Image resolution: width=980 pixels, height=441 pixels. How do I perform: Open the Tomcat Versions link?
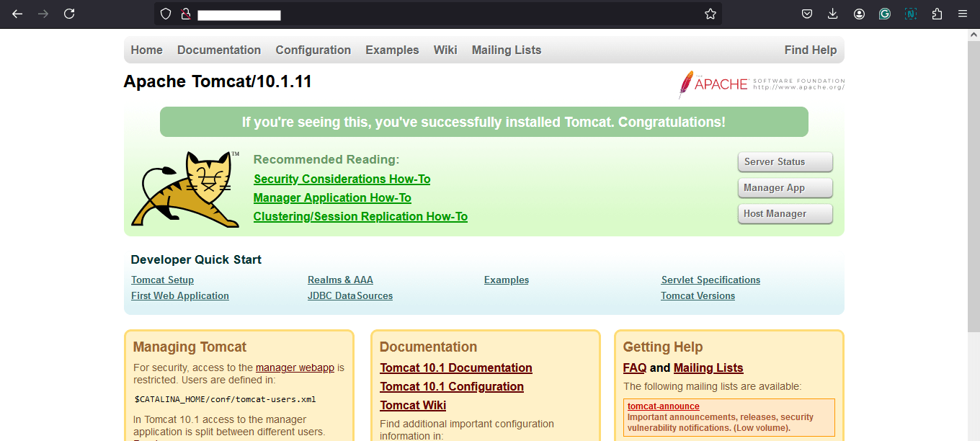point(698,295)
